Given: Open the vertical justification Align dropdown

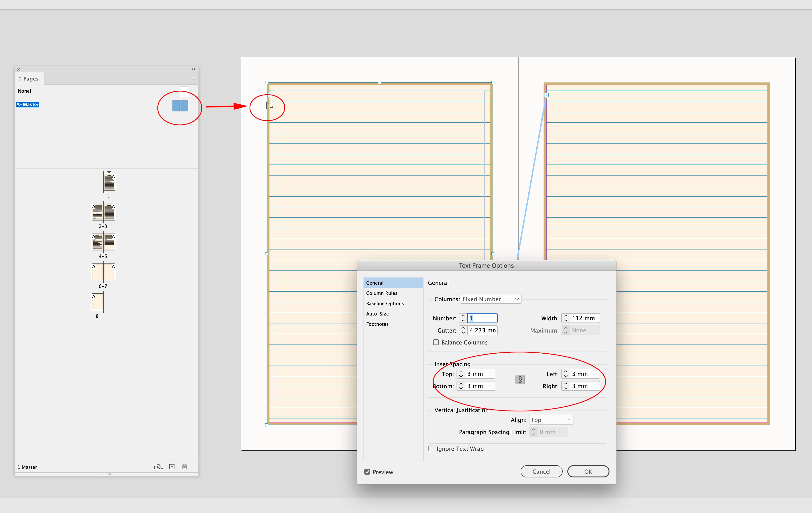Looking at the screenshot, I should (551, 420).
